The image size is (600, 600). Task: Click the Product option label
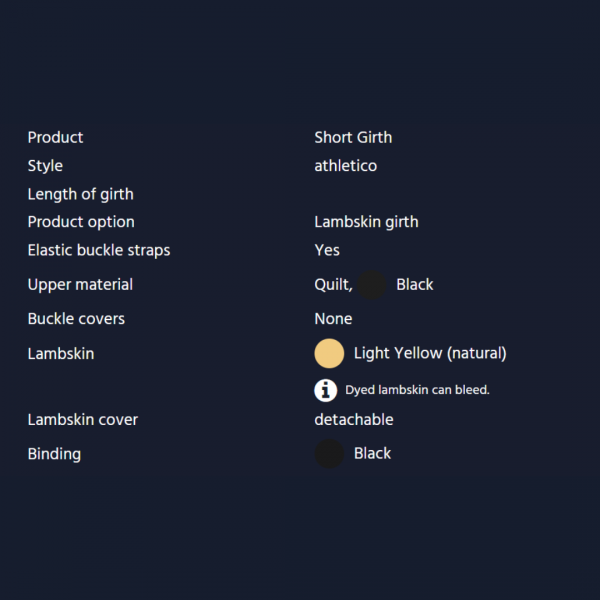coord(81,222)
